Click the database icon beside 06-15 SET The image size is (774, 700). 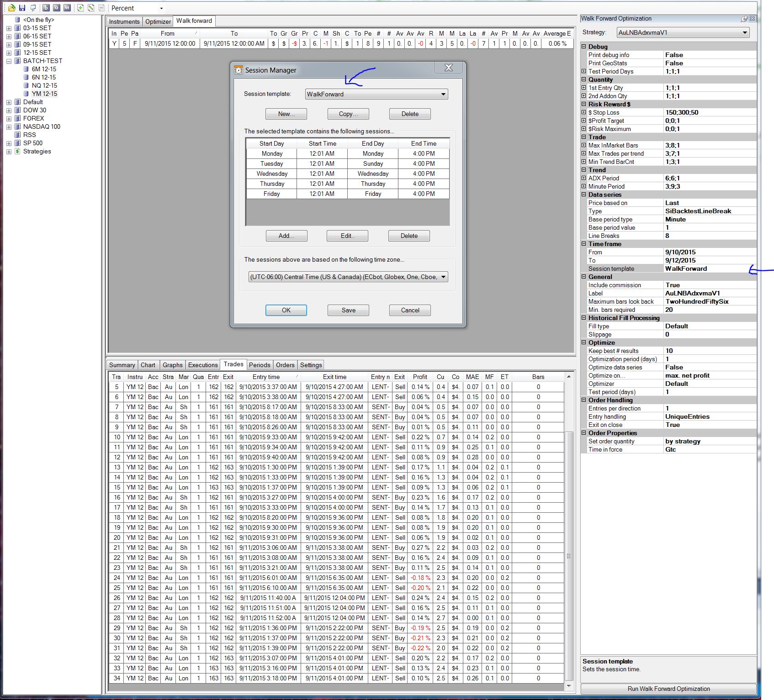pos(17,36)
